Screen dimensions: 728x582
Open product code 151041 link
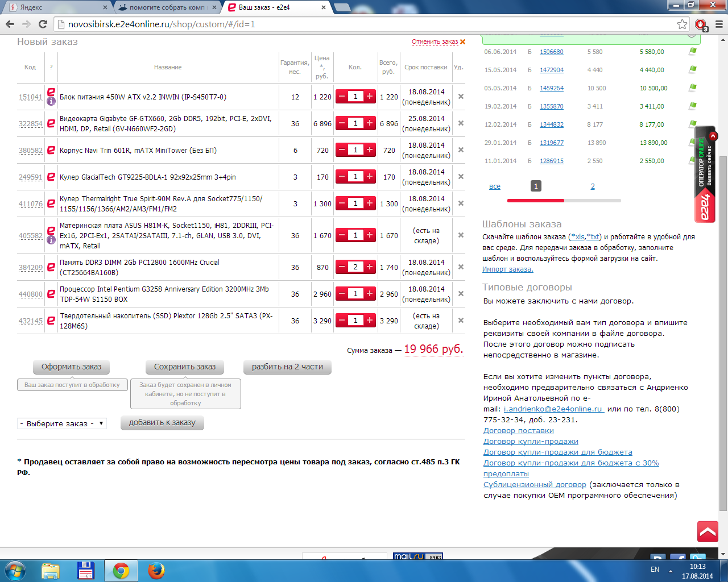pos(30,97)
